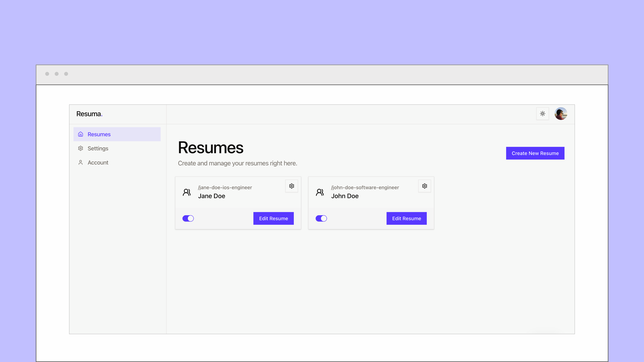The image size is (644, 362).
Task: Toggle Jane Doe resume visibility switch
Action: point(188,218)
